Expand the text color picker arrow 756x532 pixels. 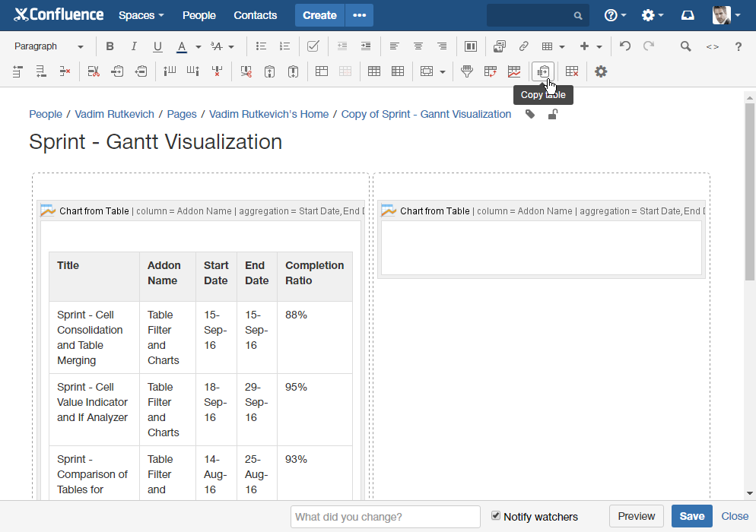tap(198, 46)
